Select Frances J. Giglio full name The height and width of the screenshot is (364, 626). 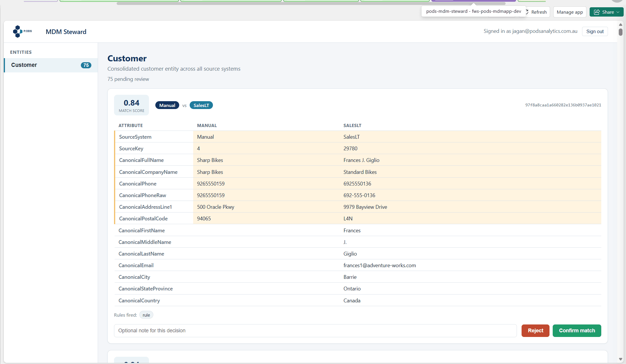click(x=361, y=160)
